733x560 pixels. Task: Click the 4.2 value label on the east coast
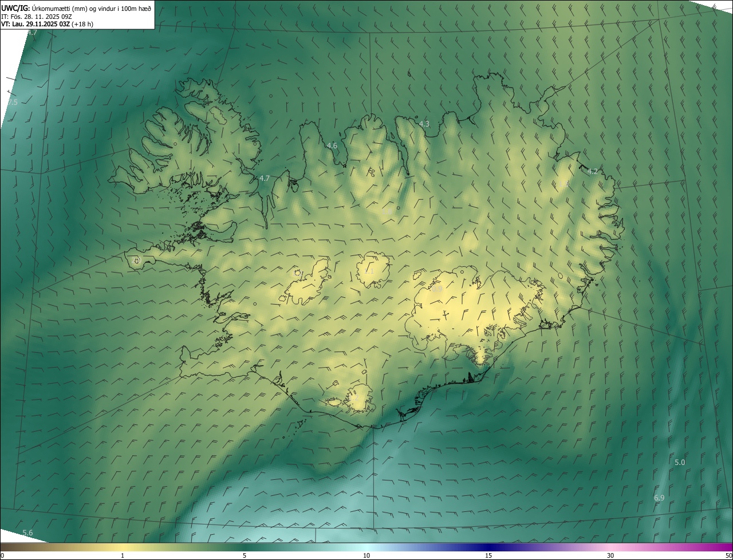tap(593, 171)
